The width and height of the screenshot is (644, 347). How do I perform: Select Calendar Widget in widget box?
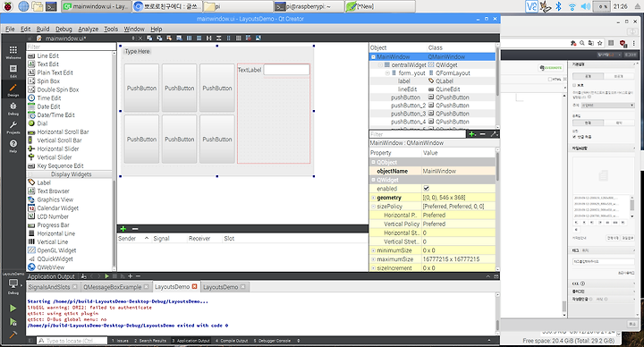pyautogui.click(x=57, y=208)
